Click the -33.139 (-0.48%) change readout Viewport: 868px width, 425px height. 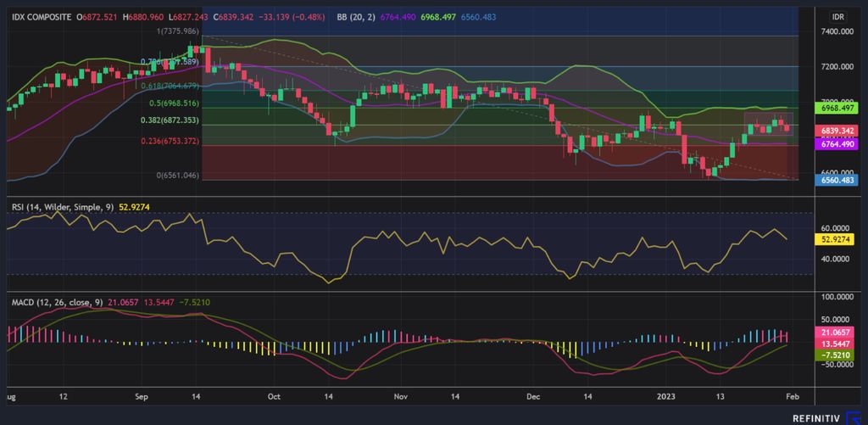click(x=292, y=17)
